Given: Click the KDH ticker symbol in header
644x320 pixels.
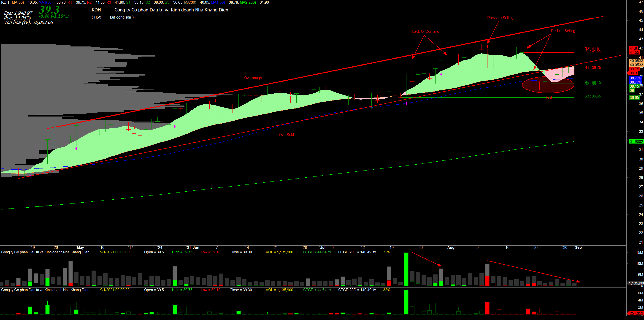Looking at the screenshot, I should click(96, 10).
